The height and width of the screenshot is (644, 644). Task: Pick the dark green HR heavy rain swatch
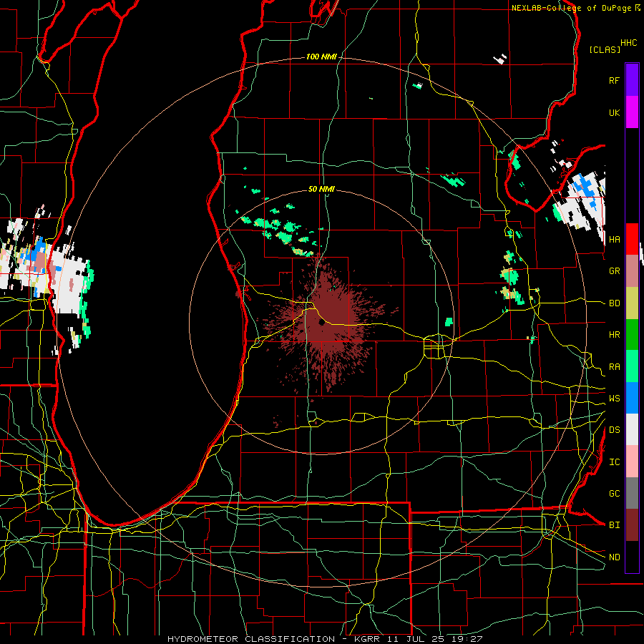(x=632, y=335)
